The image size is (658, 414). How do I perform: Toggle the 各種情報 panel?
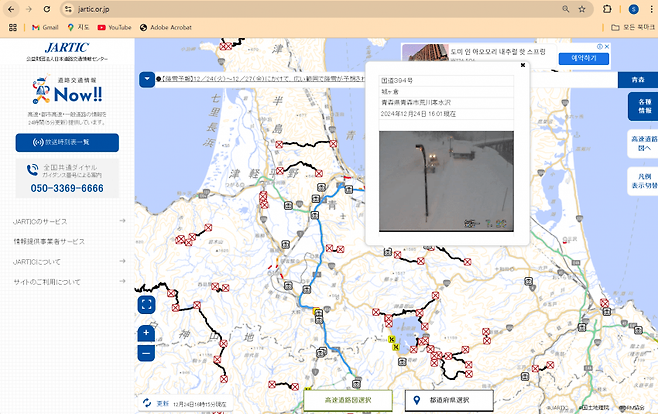(640, 105)
